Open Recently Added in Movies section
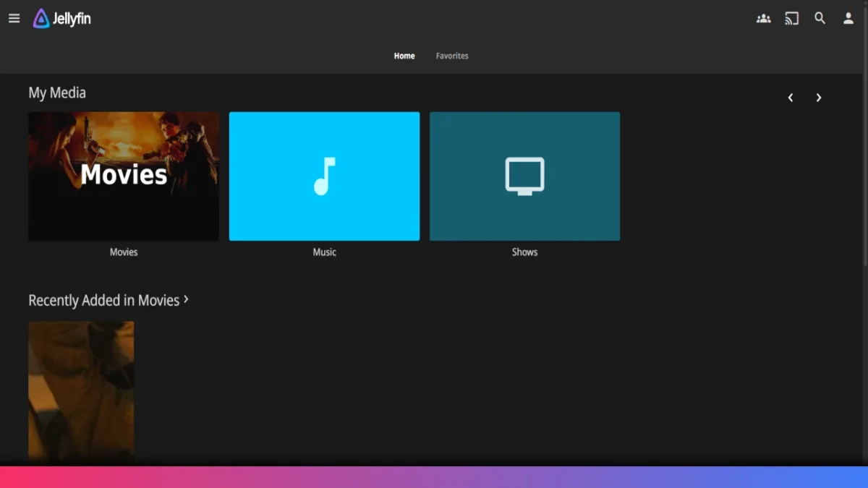868x488 pixels. click(109, 300)
